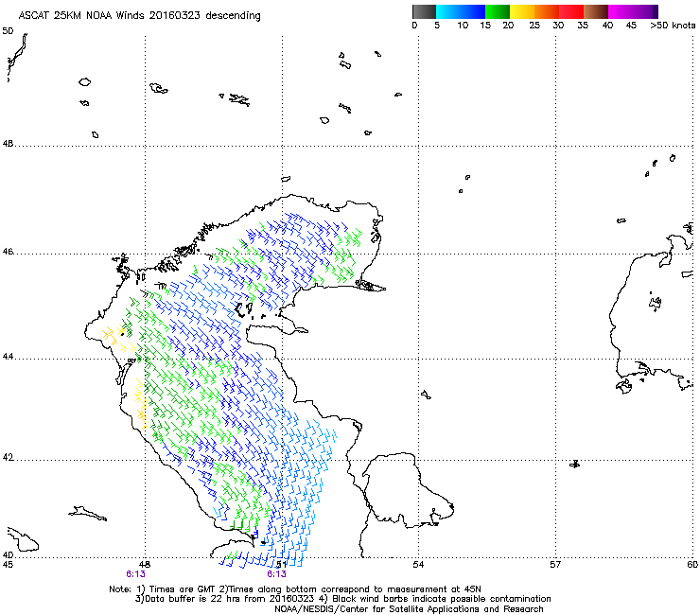
Task: Click the 'NOAA/NESDIS/Center for Satellite Applications and Research' credit
Action: [409, 609]
